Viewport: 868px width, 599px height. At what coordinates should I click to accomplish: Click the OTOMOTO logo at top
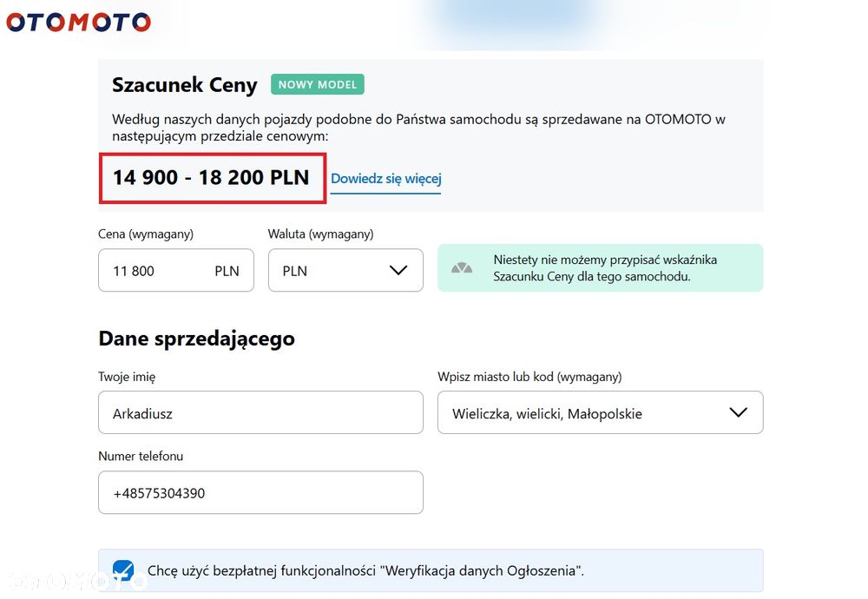click(x=78, y=23)
